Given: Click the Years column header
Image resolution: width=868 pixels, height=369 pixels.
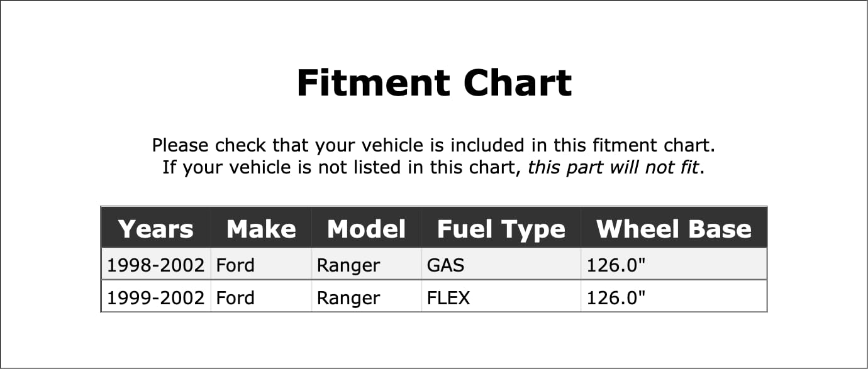Looking at the screenshot, I should pos(155,229).
